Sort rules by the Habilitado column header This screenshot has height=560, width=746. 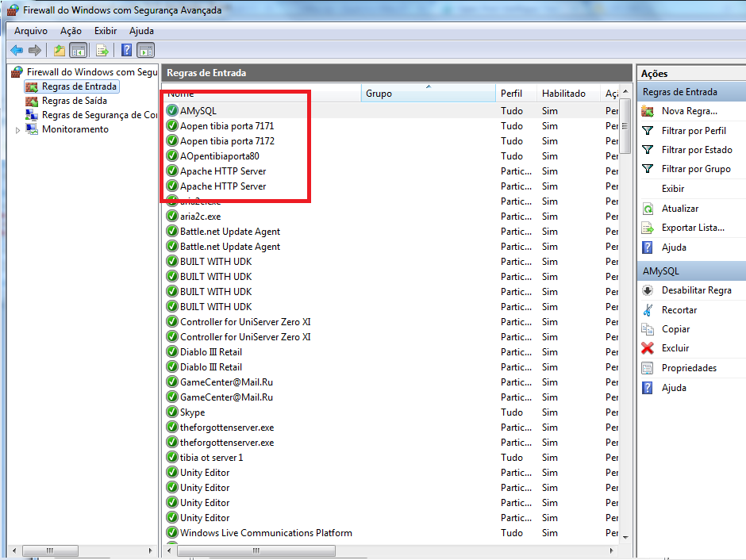coord(568,93)
